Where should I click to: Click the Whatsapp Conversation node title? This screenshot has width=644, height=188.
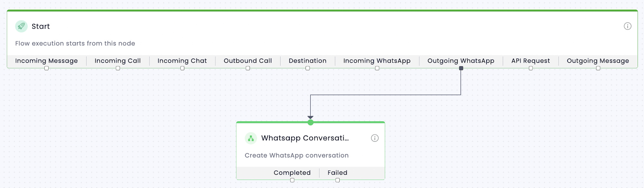pyautogui.click(x=305, y=138)
